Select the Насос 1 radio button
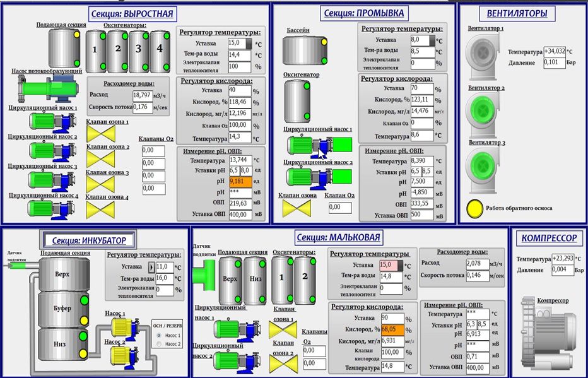This screenshot has height=378, width=588. point(158,335)
